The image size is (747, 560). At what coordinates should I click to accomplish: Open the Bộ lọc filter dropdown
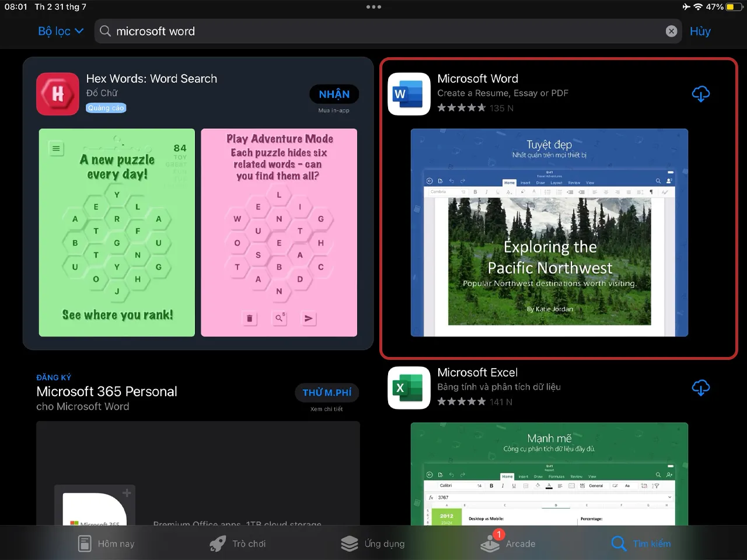pyautogui.click(x=60, y=31)
